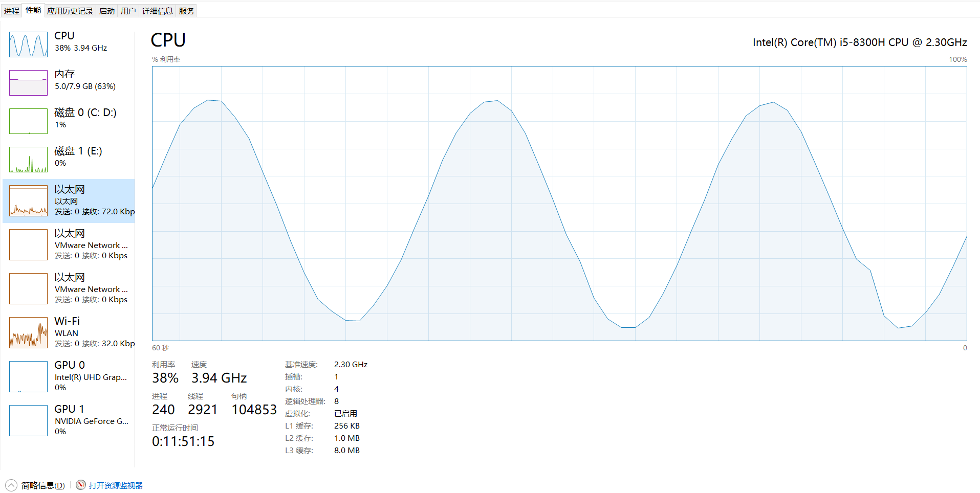Click the thread count 2921
This screenshot has width=980, height=493.
pos(203,410)
